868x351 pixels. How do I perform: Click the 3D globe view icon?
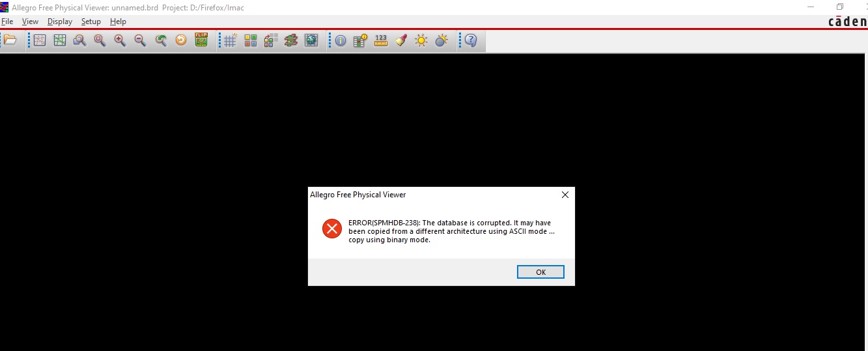(x=311, y=40)
